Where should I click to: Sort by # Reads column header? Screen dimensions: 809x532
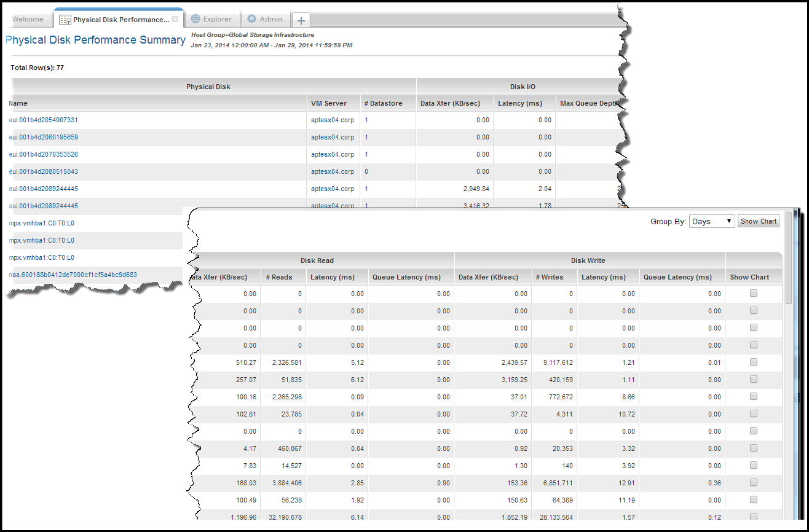(279, 277)
